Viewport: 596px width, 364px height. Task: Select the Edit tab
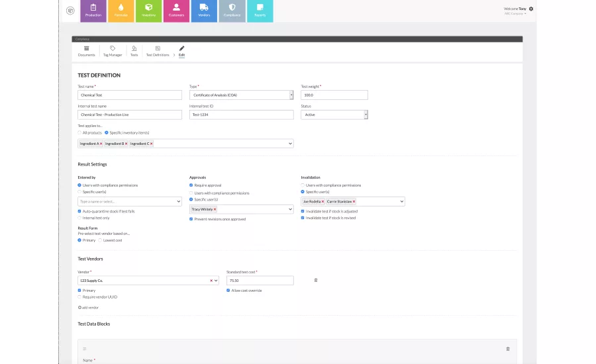(x=181, y=52)
